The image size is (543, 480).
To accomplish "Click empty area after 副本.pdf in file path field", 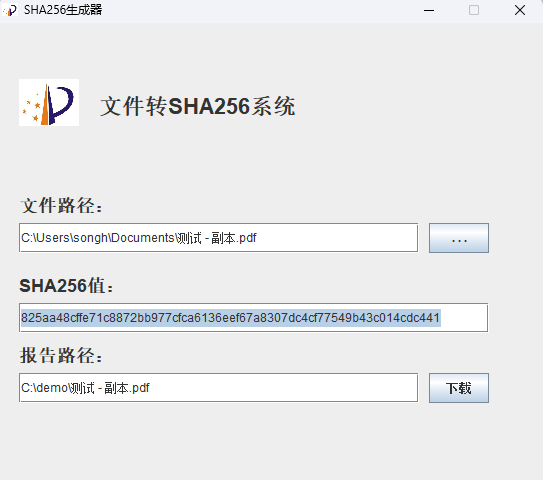I will (x=336, y=238).
